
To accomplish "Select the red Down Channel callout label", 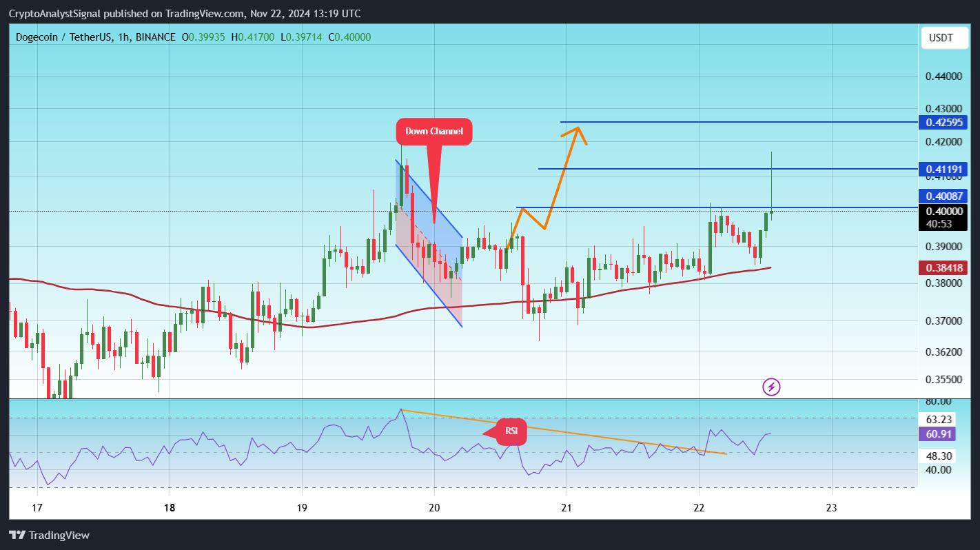I will coord(433,132).
